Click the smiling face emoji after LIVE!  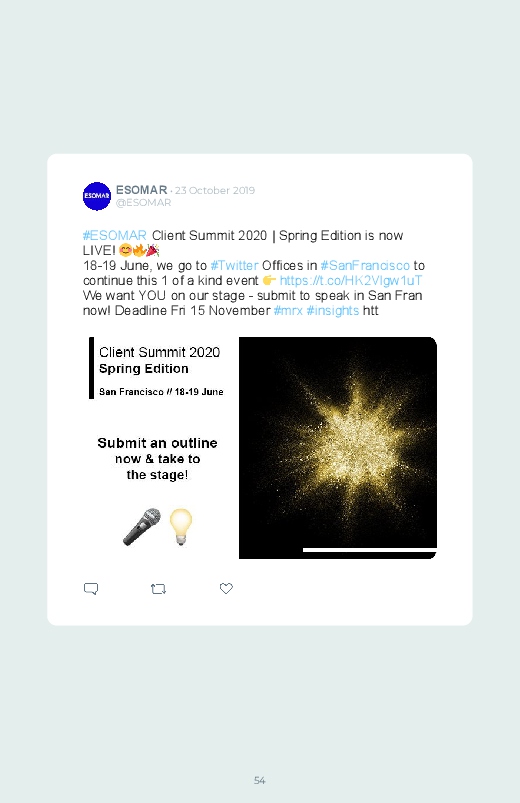pyautogui.click(x=125, y=250)
